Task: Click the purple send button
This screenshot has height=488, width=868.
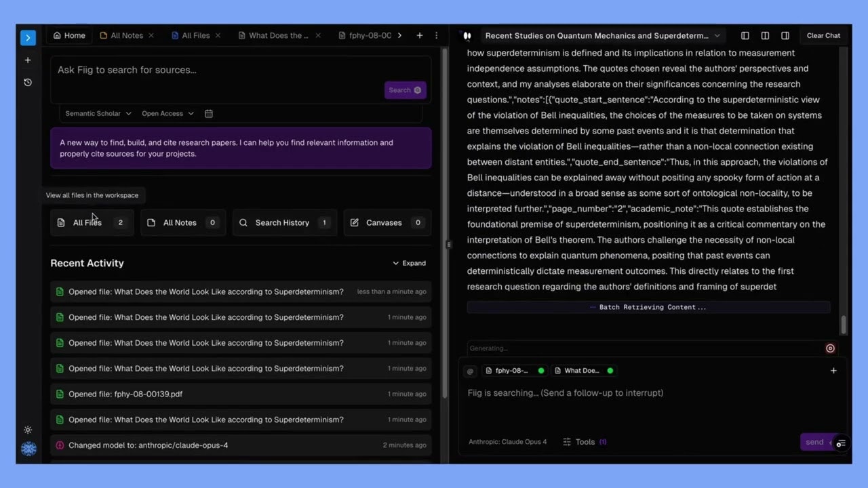Action: click(x=816, y=442)
